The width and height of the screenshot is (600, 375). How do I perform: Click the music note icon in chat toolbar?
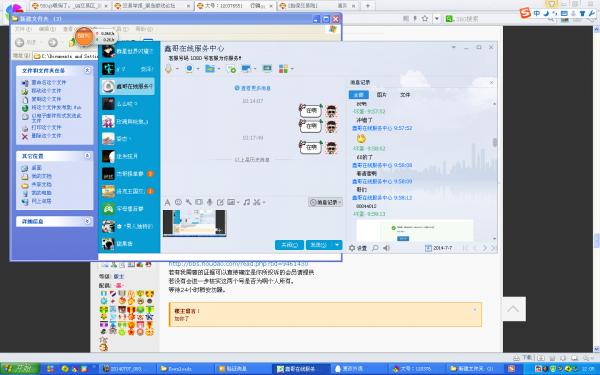point(247,202)
